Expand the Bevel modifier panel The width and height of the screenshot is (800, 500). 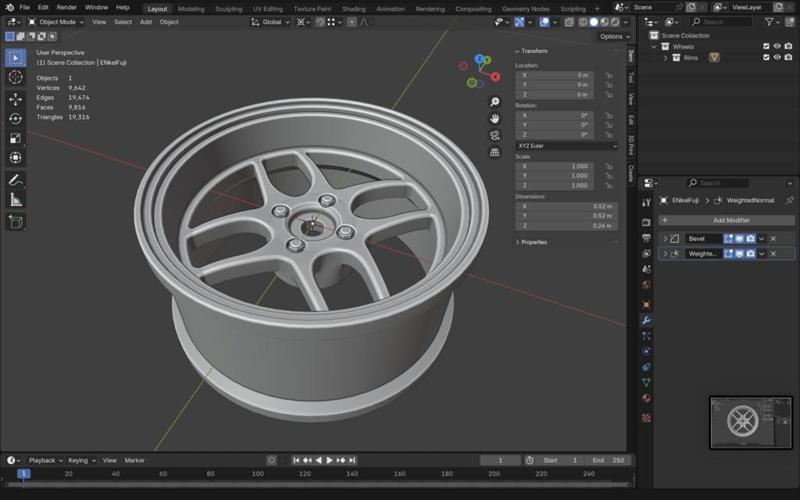tap(665, 239)
